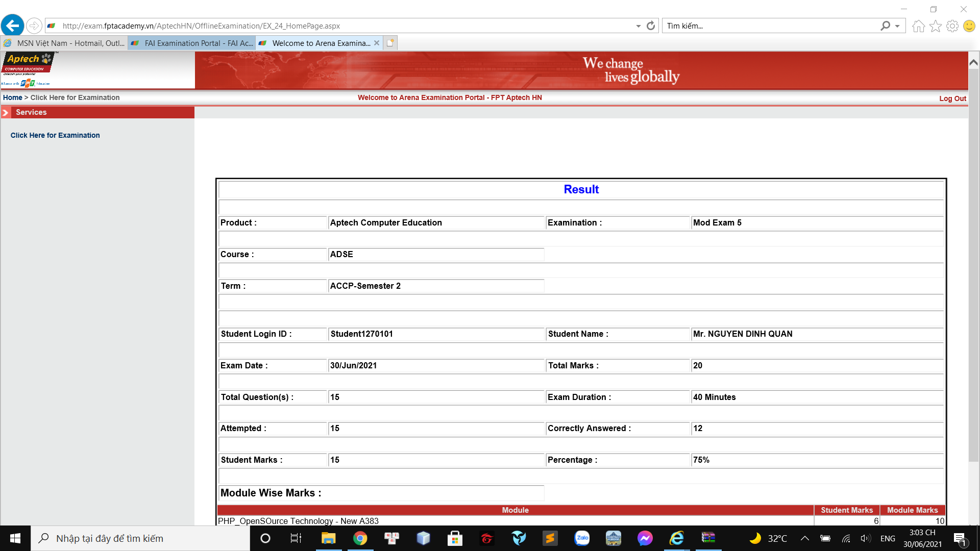Open Click Here for Examination sidebar link
The height and width of the screenshot is (551, 980).
click(55, 135)
